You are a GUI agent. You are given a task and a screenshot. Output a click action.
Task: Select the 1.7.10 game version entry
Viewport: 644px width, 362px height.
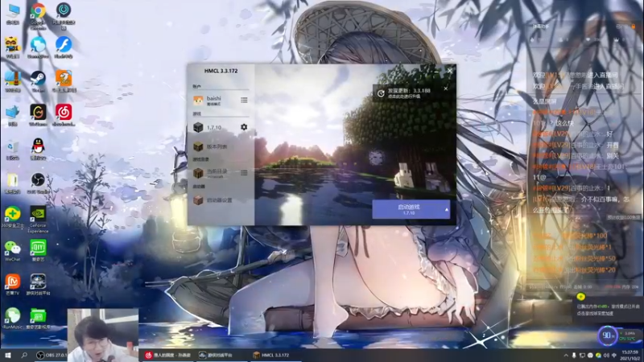pos(215,127)
